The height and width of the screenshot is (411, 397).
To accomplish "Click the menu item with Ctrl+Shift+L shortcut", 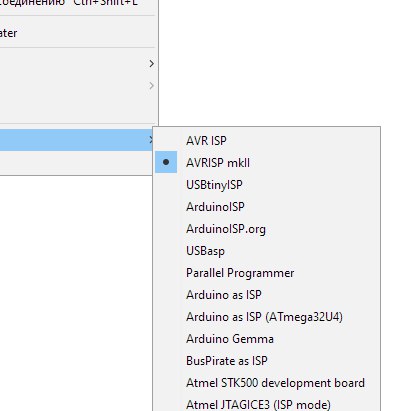I will pos(77,4).
